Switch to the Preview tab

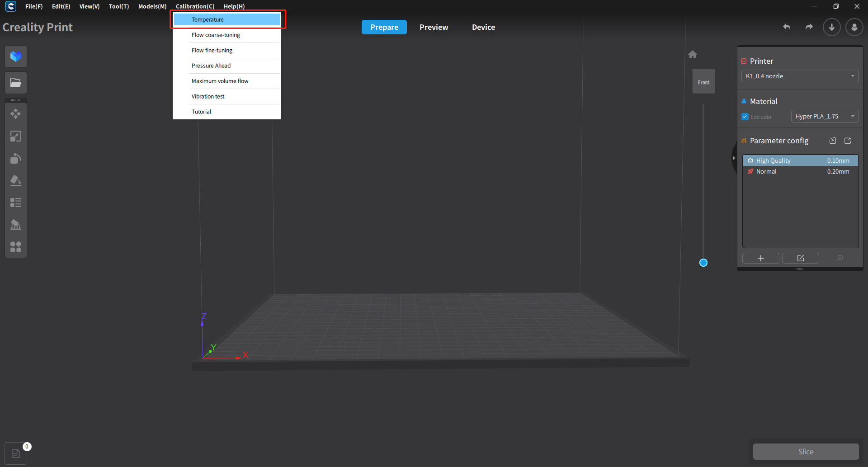pyautogui.click(x=434, y=27)
